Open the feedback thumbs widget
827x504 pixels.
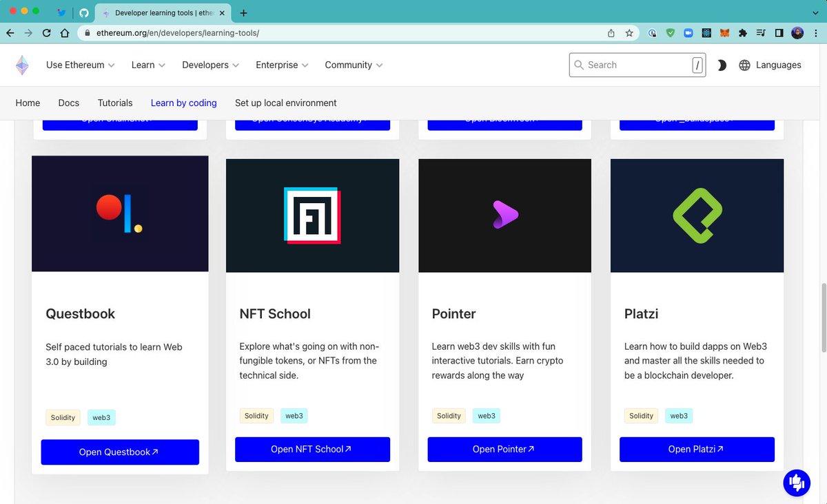click(x=797, y=483)
